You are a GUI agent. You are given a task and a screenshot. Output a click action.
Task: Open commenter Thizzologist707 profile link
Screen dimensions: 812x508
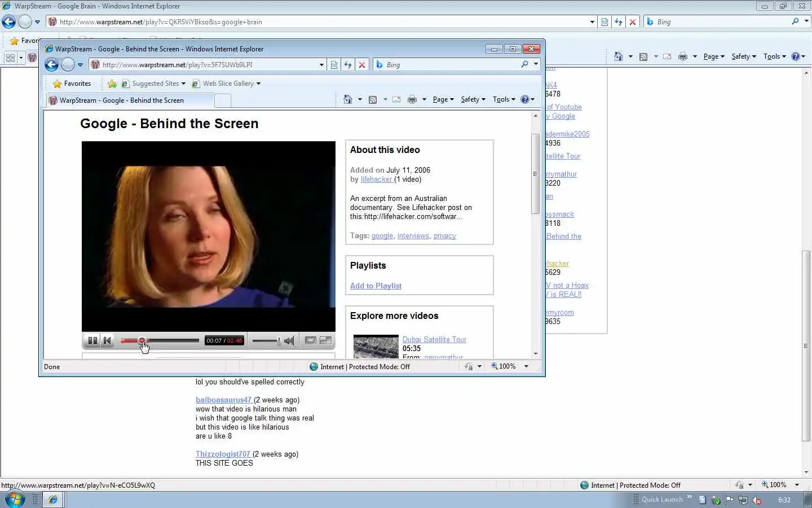[223, 454]
